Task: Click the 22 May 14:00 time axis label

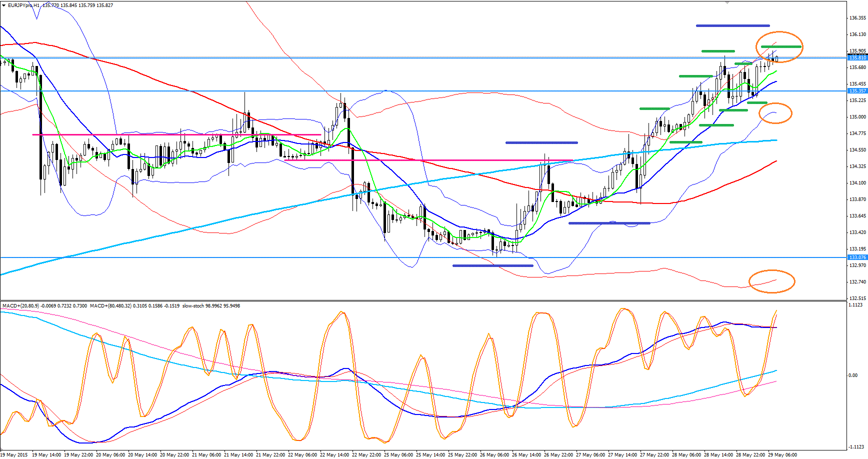Action: tap(334, 454)
